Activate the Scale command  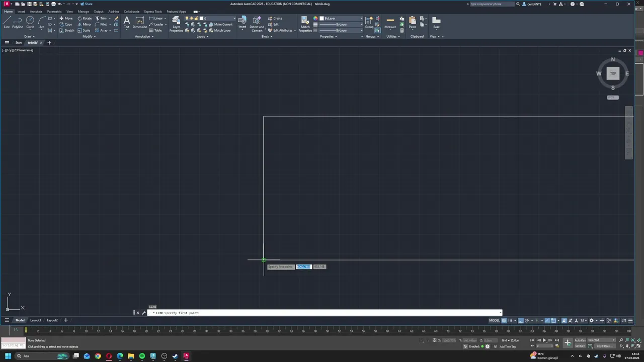84,30
